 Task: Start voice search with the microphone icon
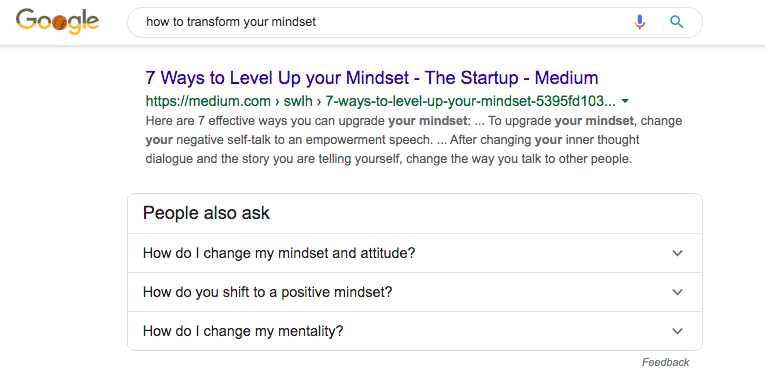click(x=640, y=22)
